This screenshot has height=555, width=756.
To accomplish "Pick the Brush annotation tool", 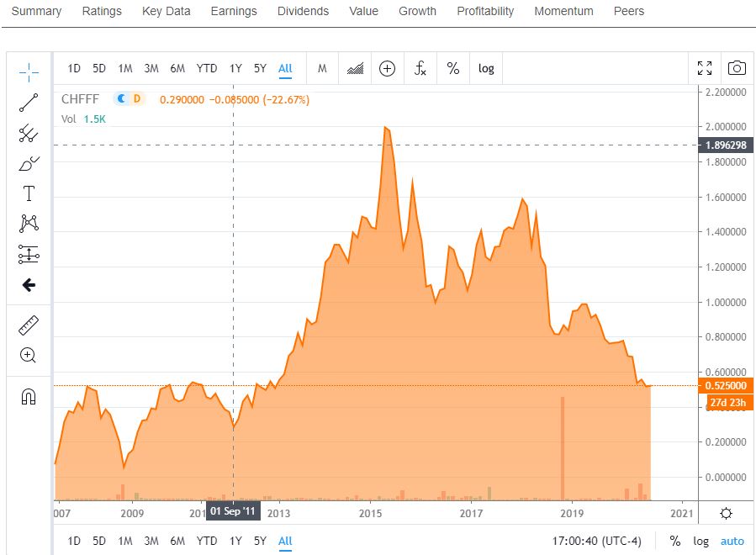I will (28, 163).
